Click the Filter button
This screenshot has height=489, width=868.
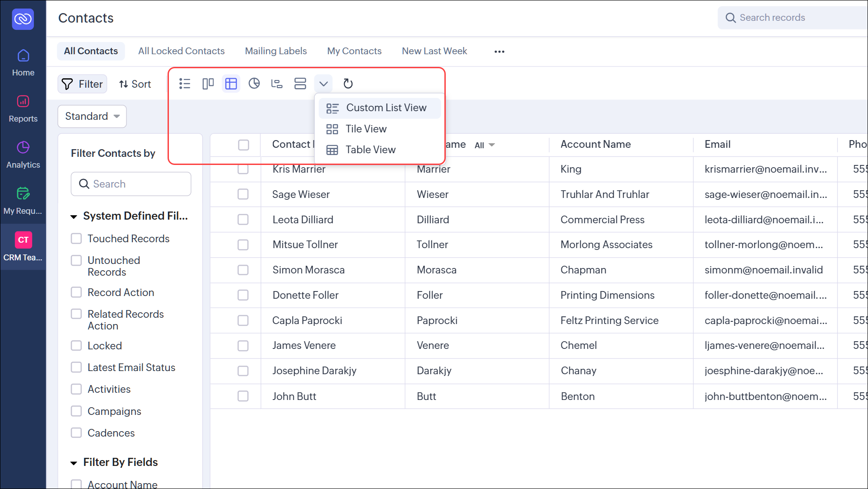82,84
